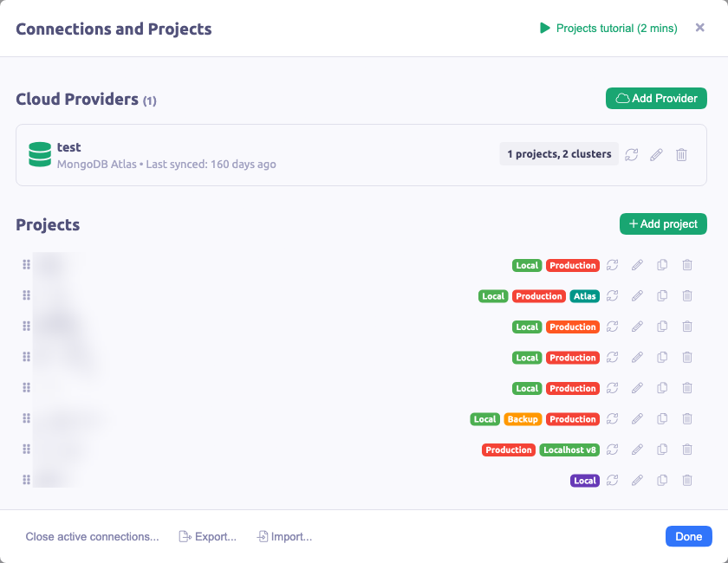Click drag handle of Atlas-tagged project row
The width and height of the screenshot is (728, 563).
click(x=26, y=296)
